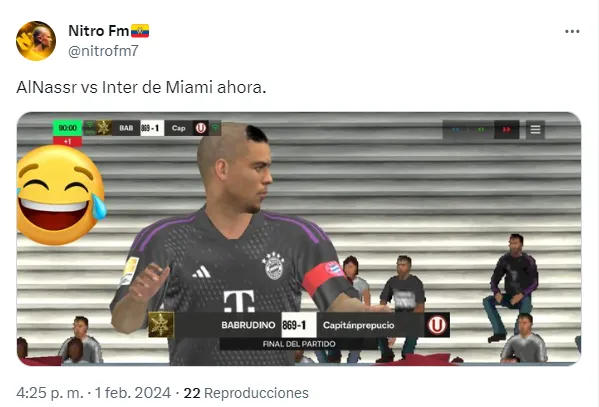Click the laughing crying emoji sticker

tap(60, 195)
